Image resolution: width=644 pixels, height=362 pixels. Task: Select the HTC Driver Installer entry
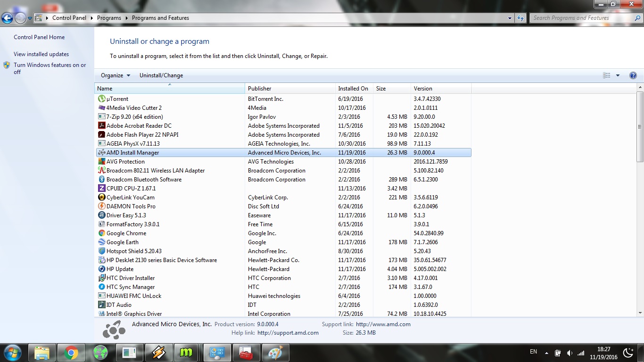283,278
